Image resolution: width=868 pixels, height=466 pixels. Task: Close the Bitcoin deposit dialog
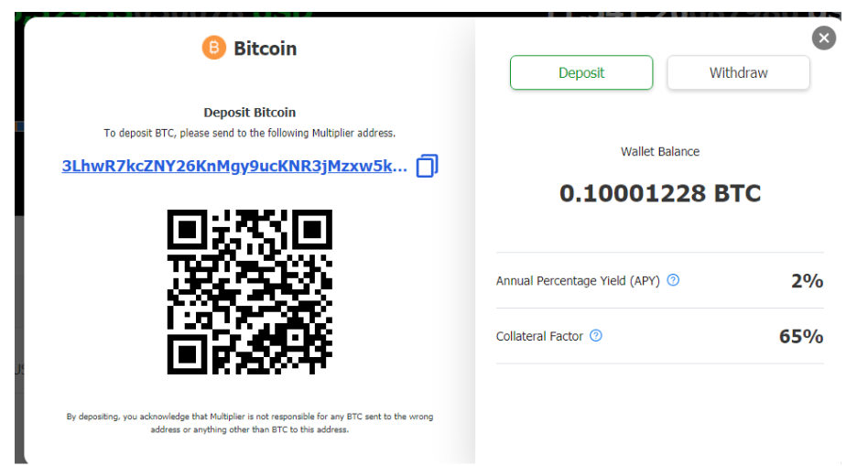coord(823,38)
